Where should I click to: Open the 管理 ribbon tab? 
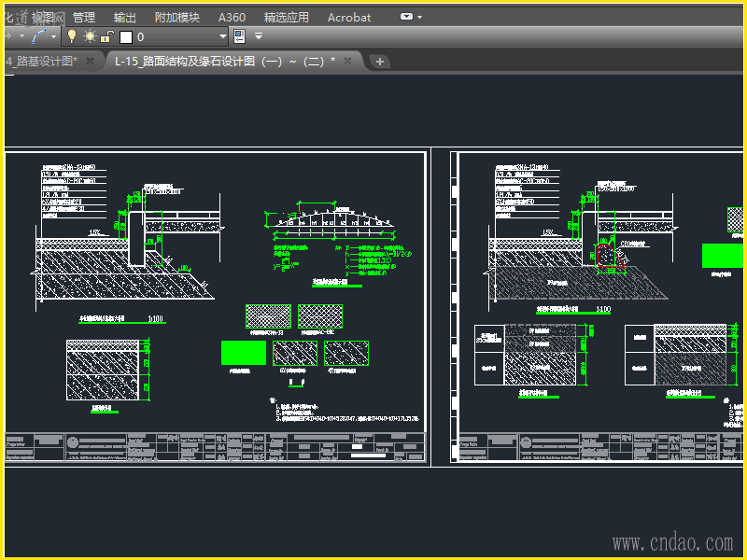click(84, 17)
